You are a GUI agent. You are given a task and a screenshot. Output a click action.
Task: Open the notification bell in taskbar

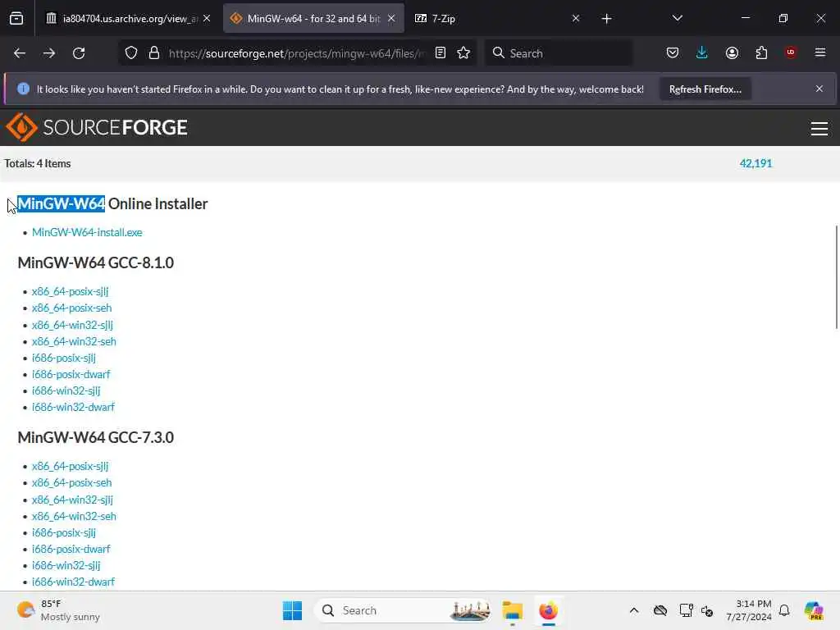[784, 610]
